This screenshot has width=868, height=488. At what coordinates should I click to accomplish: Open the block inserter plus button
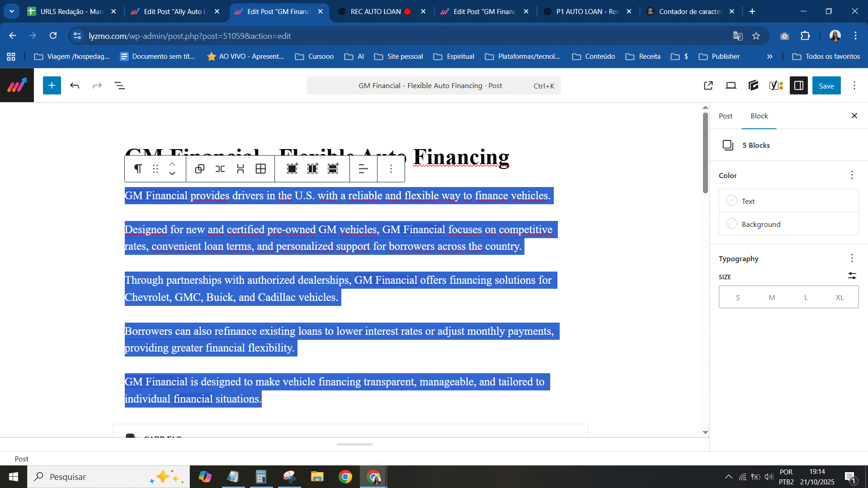pyautogui.click(x=52, y=85)
